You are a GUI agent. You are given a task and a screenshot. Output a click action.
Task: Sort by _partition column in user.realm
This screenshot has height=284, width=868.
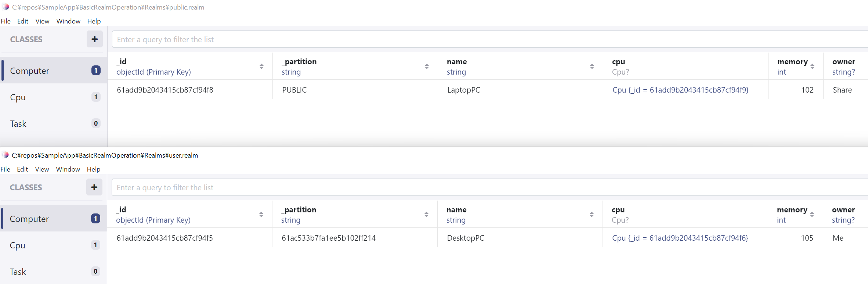point(426,215)
